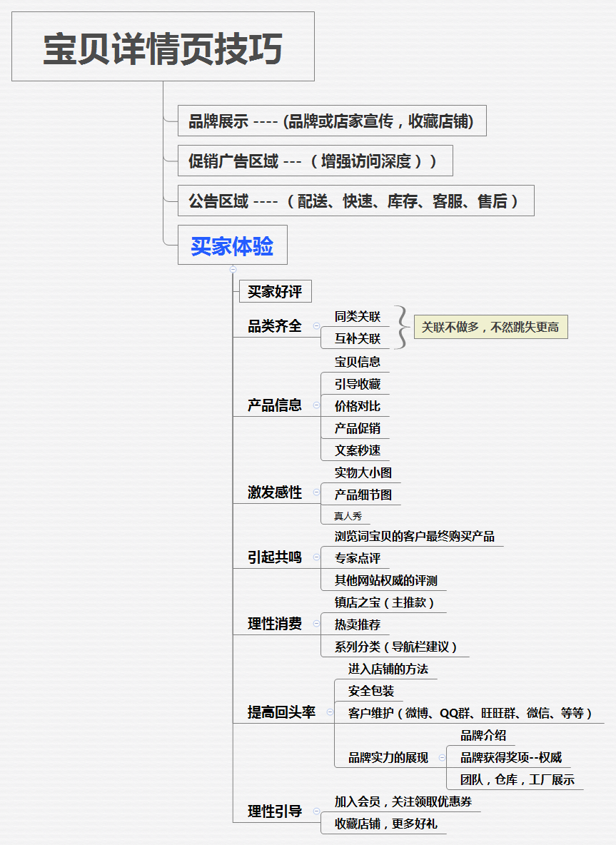616x845 pixels.
Task: Select the 理性引导 node
Action: [274, 811]
